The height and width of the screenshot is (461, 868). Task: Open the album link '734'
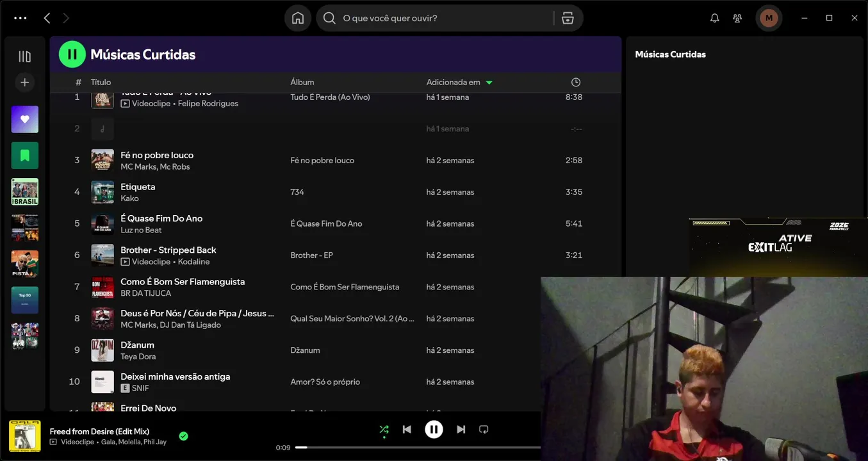[x=297, y=192]
